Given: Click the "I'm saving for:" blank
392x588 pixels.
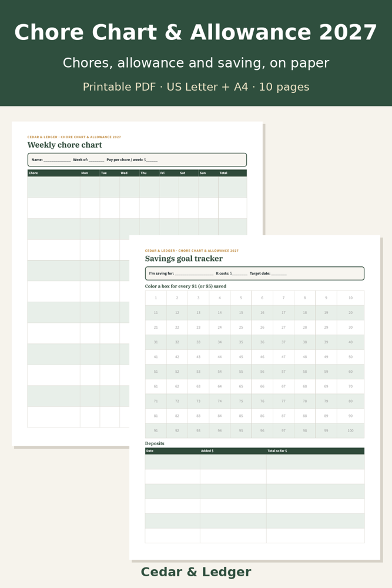Looking at the screenshot, I should pyautogui.click(x=194, y=273).
